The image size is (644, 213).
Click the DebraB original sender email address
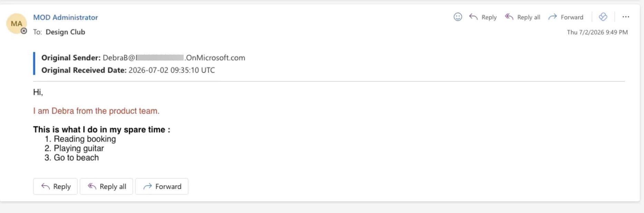coord(174,58)
